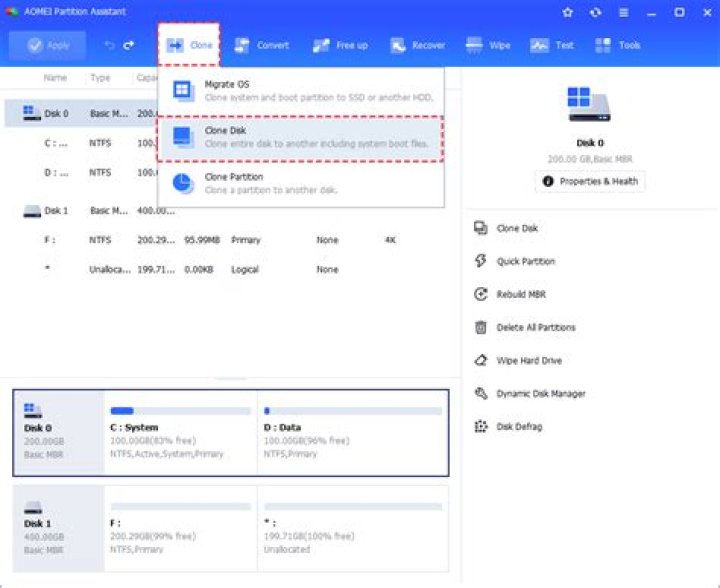This screenshot has height=588, width=720.
Task: Click the Wipe toolbar icon
Action: [490, 46]
